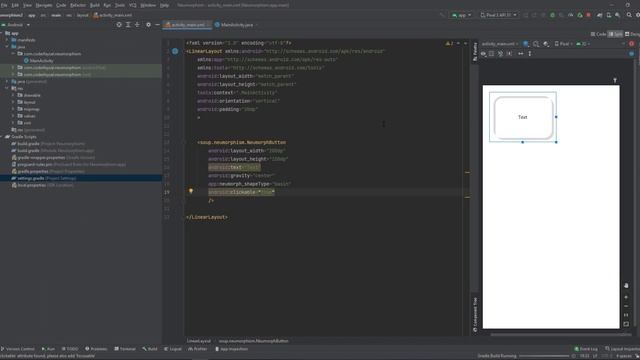Hide the project panel with minus icon
This screenshot has width=640, height=360.
[x=157, y=25]
